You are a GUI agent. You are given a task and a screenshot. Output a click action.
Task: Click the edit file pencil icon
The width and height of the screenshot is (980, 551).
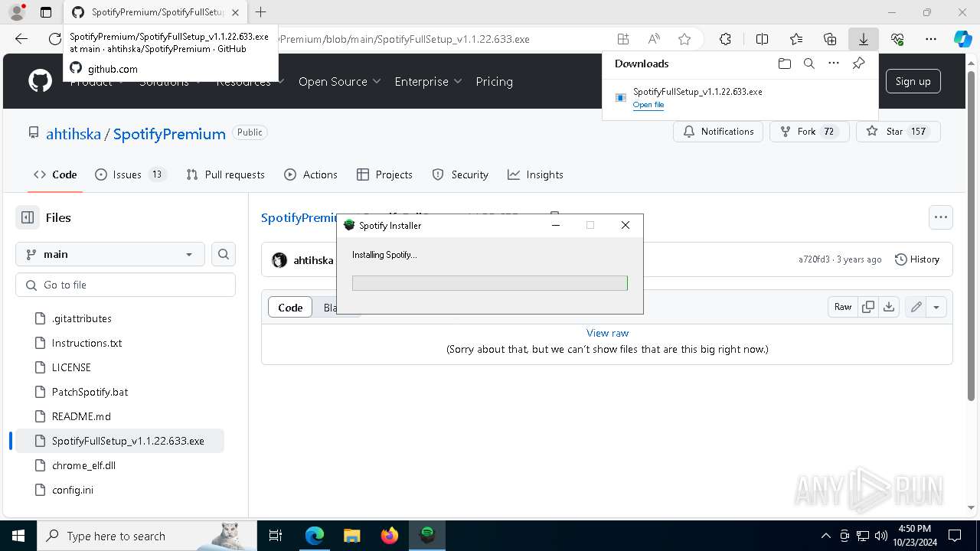916,307
